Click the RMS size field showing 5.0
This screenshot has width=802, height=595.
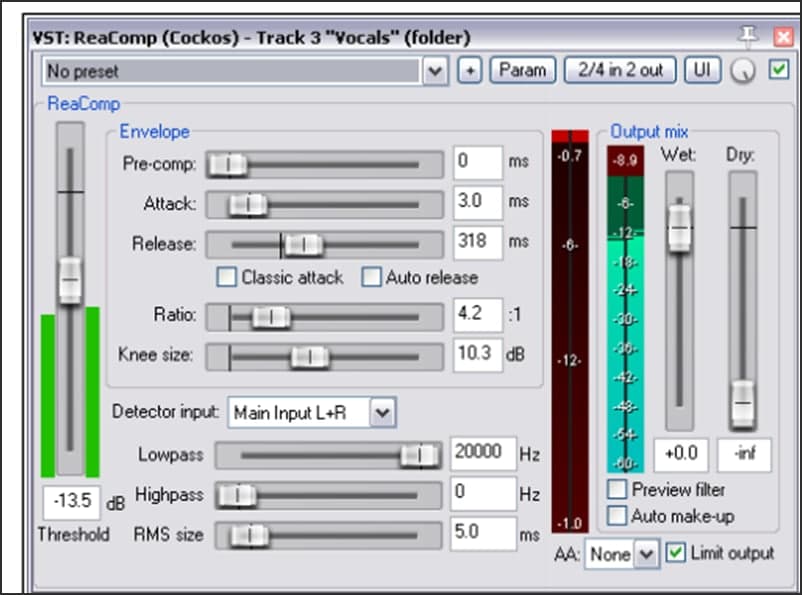(x=483, y=533)
